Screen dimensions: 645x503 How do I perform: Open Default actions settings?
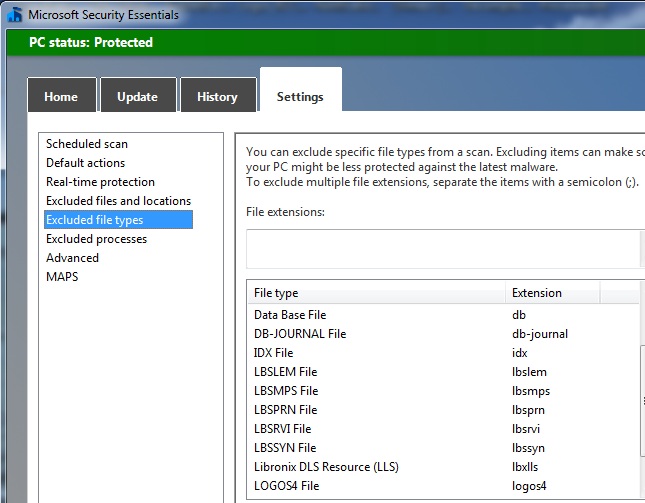pyautogui.click(x=86, y=163)
